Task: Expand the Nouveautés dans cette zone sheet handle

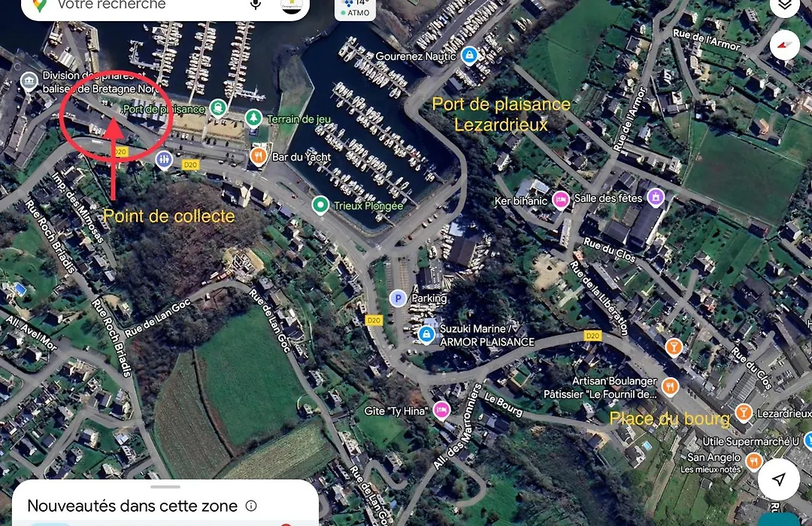Action: click(x=165, y=487)
